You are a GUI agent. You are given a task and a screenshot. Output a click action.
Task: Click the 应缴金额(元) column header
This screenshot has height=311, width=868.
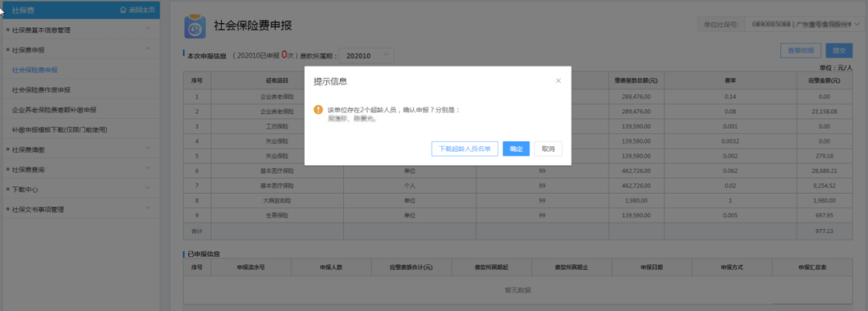coord(825,80)
